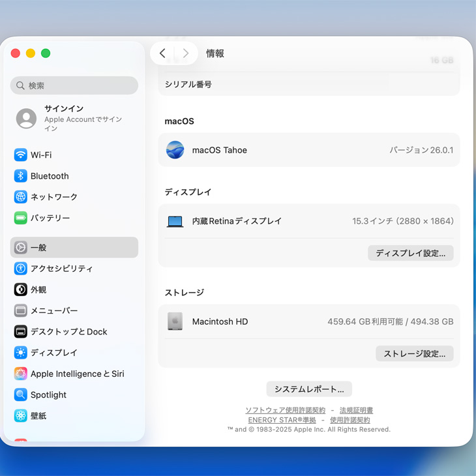
Task: Open システムレポート... button
Action: [309, 389]
